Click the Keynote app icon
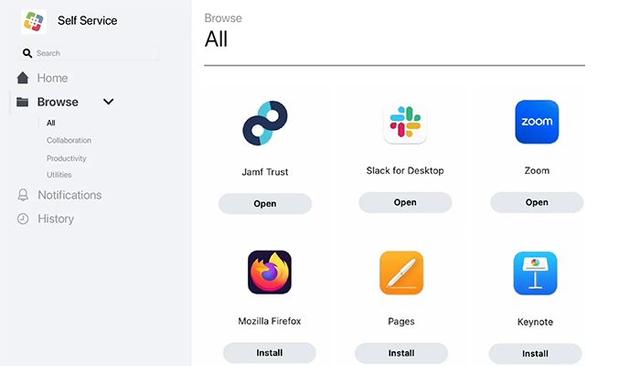 535,273
